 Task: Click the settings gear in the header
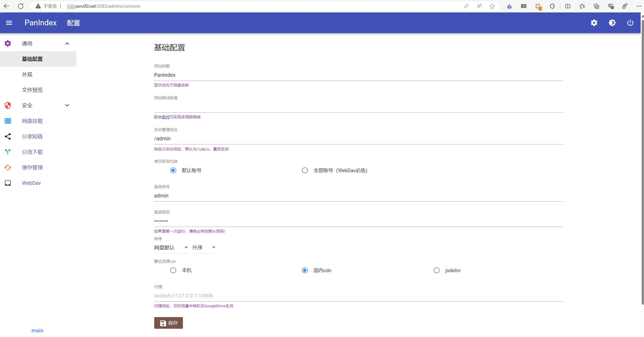tap(594, 23)
